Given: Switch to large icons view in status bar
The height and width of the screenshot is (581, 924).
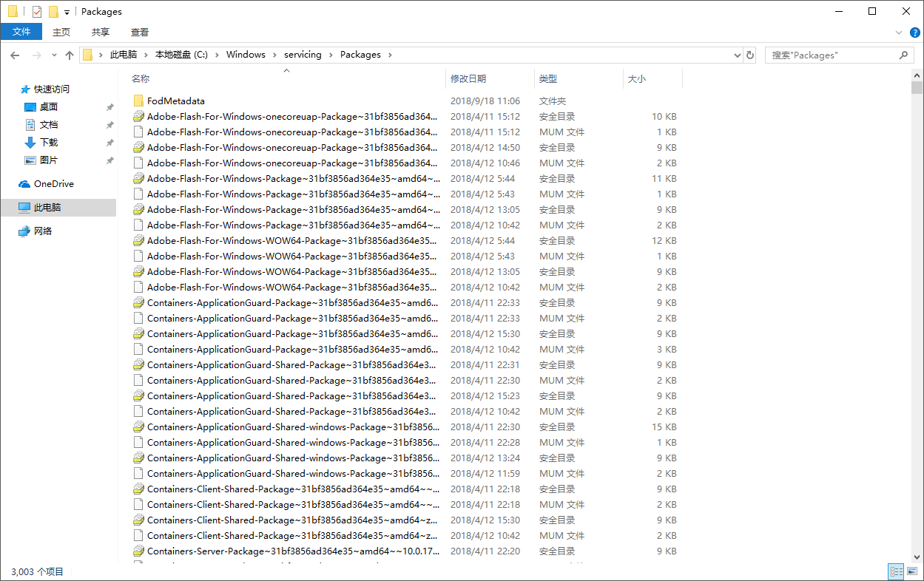Looking at the screenshot, I should (x=913, y=571).
